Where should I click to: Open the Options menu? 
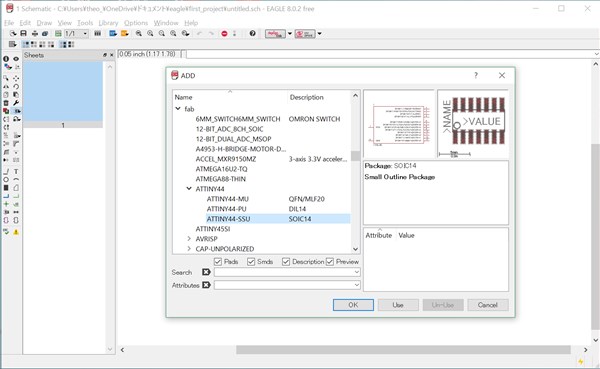coord(136,23)
